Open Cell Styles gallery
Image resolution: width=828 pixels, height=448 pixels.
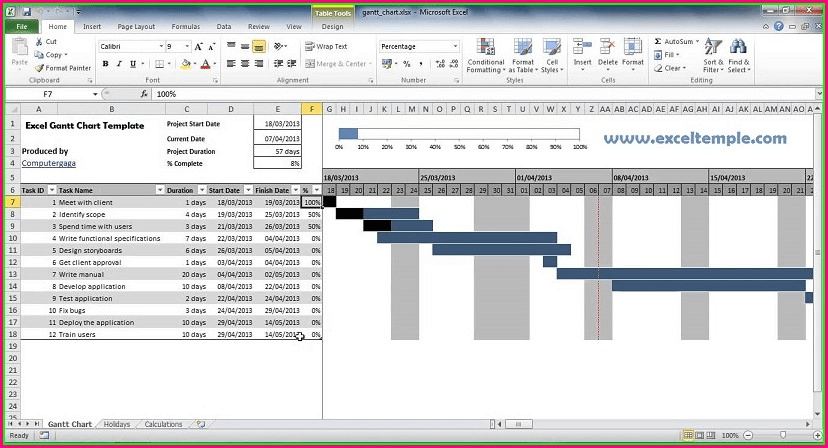click(552, 55)
